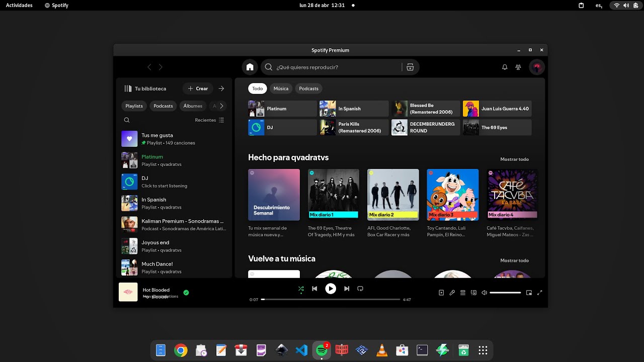Toggle shuffle playback

(301, 289)
